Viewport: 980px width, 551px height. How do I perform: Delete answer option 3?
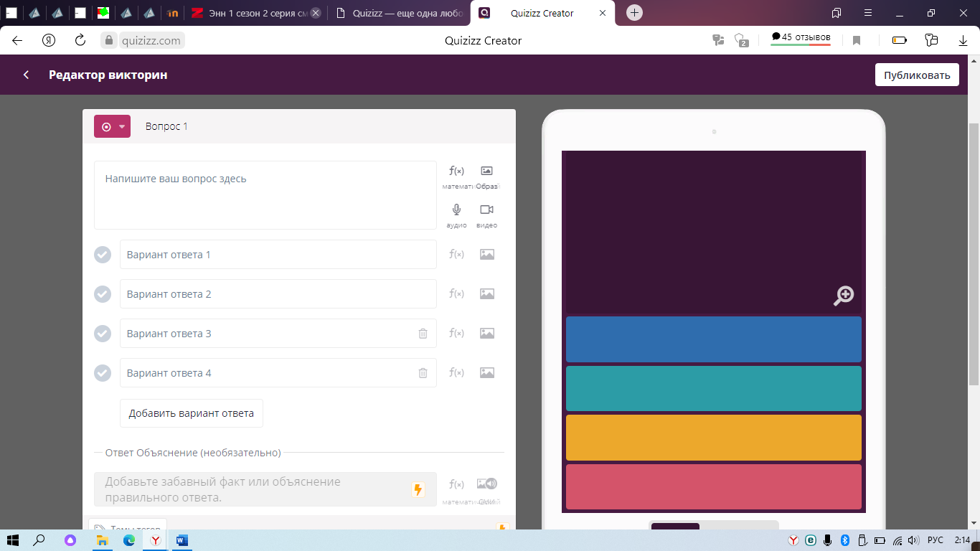(x=423, y=334)
